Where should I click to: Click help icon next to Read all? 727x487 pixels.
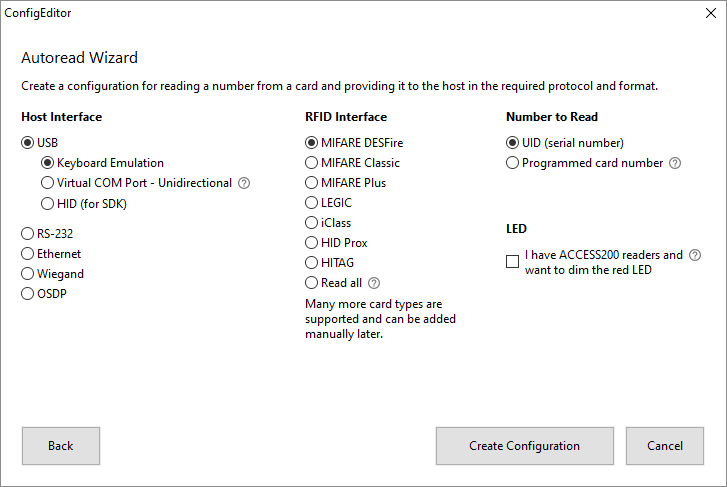pos(374,283)
